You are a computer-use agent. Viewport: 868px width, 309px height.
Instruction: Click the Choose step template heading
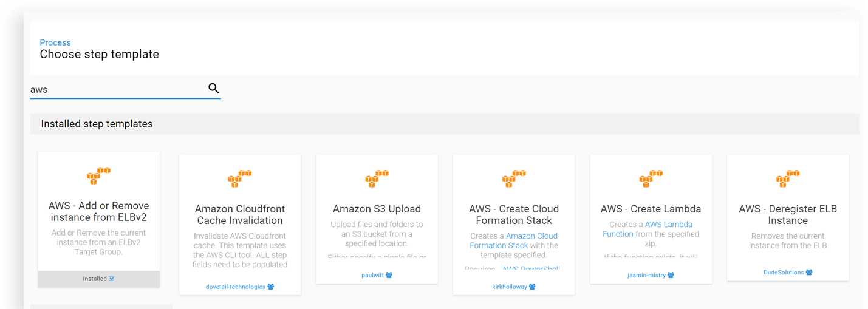tap(100, 54)
